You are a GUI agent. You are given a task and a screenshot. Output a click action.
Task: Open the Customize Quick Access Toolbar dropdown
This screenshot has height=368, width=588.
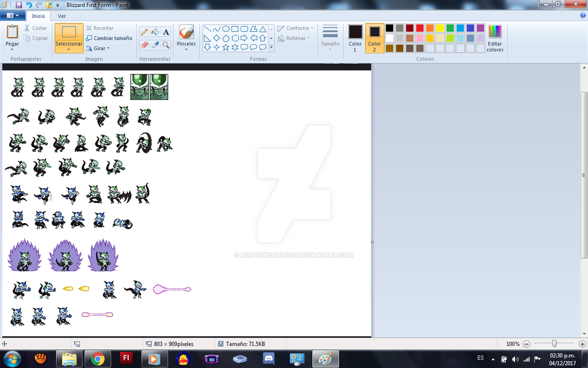pos(57,5)
